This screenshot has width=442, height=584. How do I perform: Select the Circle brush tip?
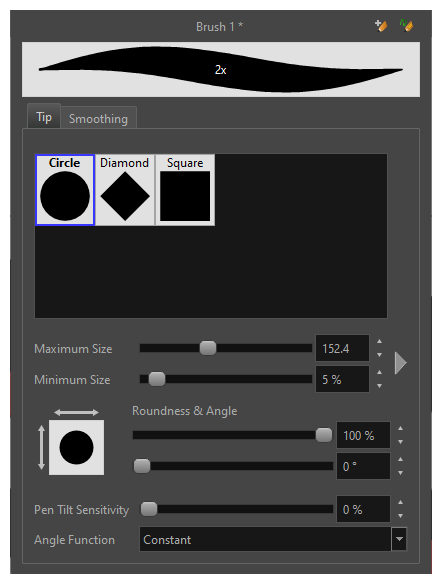(65, 190)
